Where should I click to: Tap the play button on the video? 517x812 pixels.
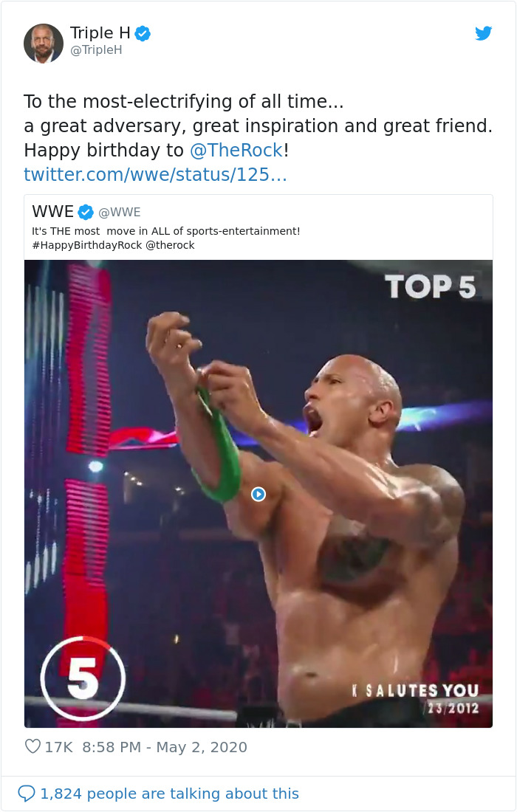[258, 495]
